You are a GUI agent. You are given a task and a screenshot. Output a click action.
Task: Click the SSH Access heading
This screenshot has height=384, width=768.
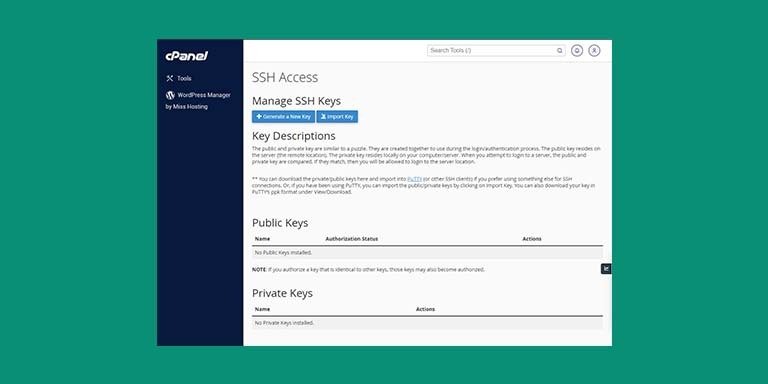[285, 77]
